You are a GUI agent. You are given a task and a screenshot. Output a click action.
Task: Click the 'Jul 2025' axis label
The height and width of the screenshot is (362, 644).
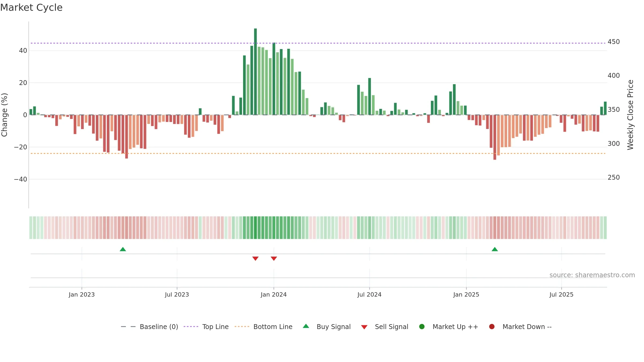tap(561, 294)
